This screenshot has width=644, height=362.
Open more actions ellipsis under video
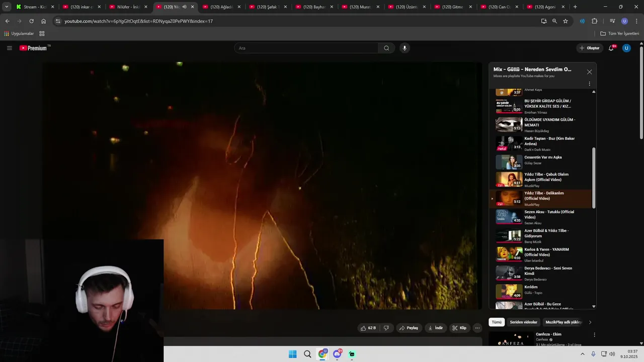477,328
